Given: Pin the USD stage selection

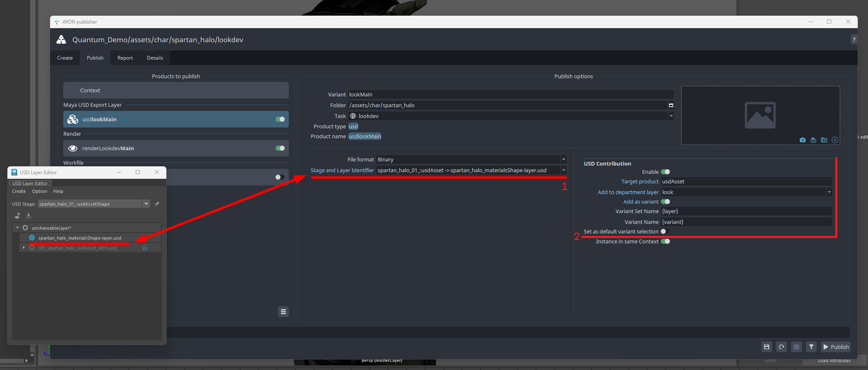Looking at the screenshot, I should click(157, 204).
